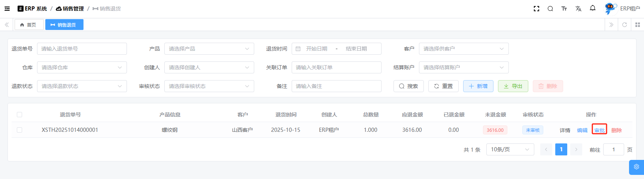Click the 导出 export button

(x=513, y=86)
